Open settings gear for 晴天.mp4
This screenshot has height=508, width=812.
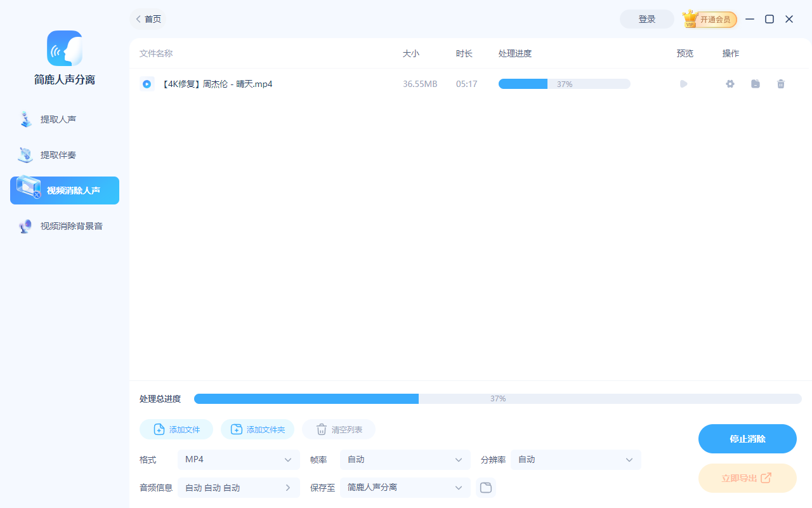(x=730, y=83)
